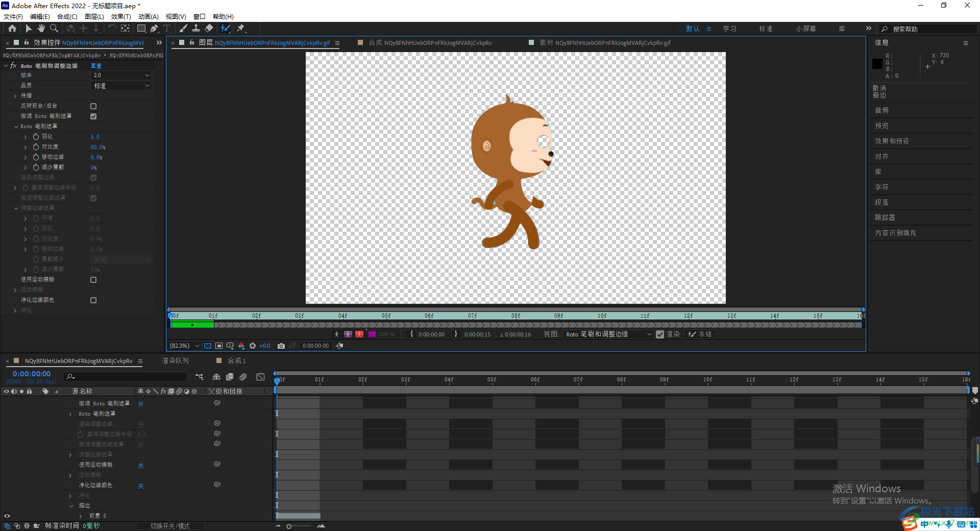Open the 动画(A) menu
The image size is (980, 531).
coord(149,17)
